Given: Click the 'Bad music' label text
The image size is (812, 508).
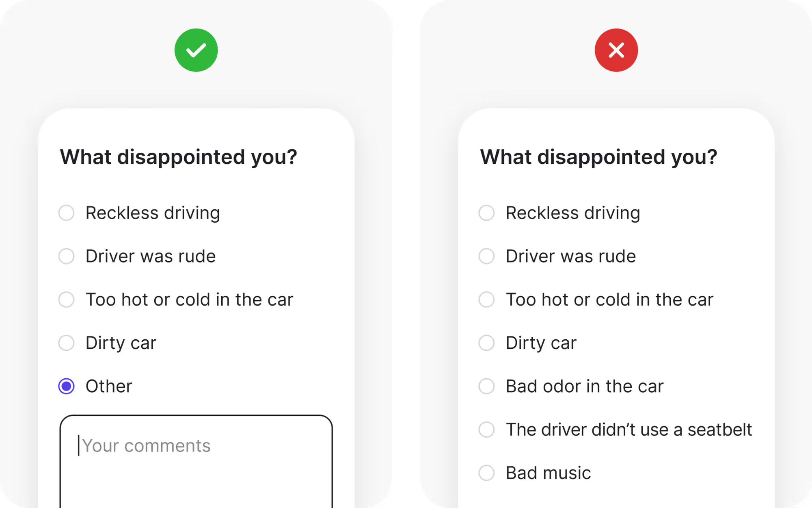Looking at the screenshot, I should point(548,473).
